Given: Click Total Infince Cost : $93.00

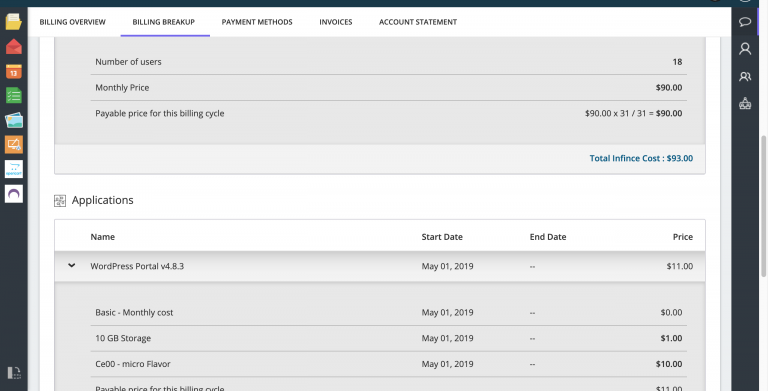Looking at the screenshot, I should (x=641, y=158).
